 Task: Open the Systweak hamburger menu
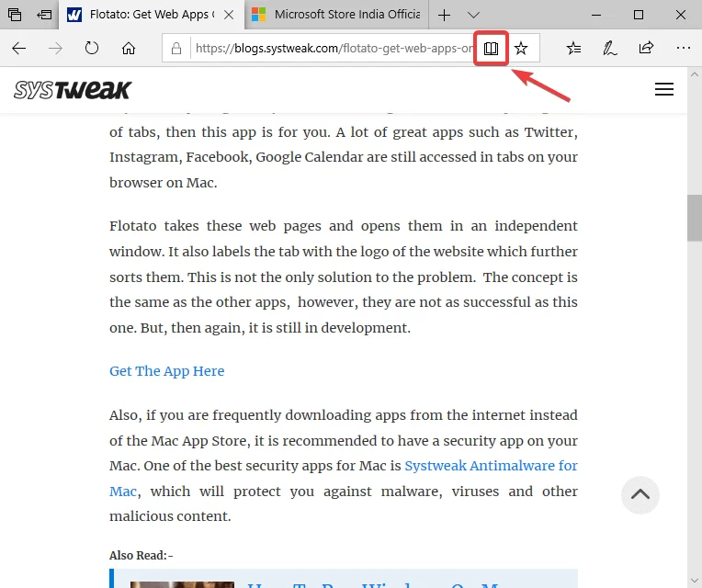(664, 89)
